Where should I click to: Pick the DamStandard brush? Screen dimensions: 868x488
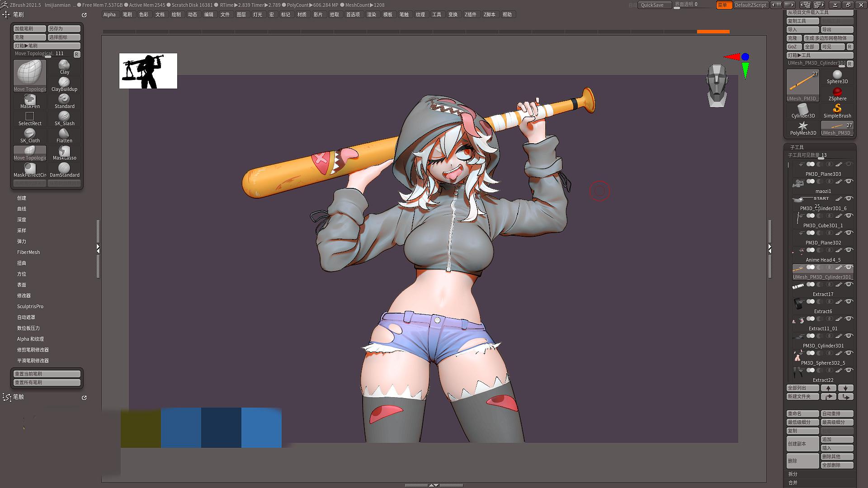[64, 170]
